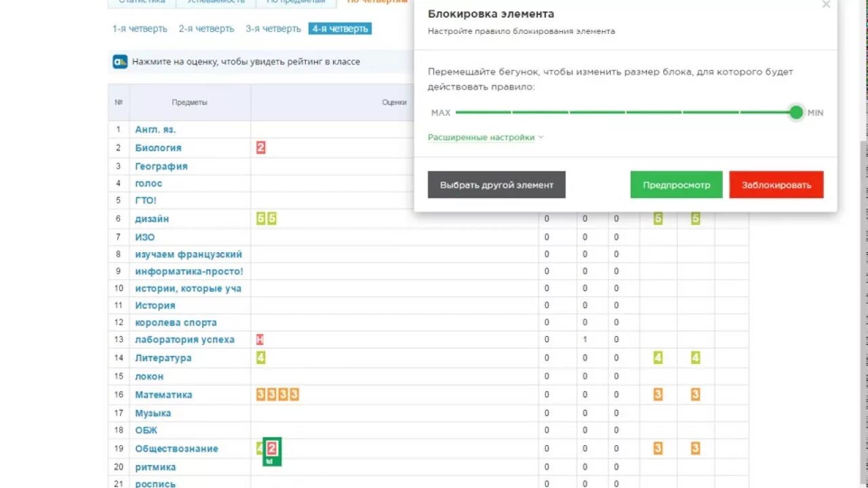Open the ОБЖ subject link
Viewport: 868px width, 488px height.
tap(144, 430)
